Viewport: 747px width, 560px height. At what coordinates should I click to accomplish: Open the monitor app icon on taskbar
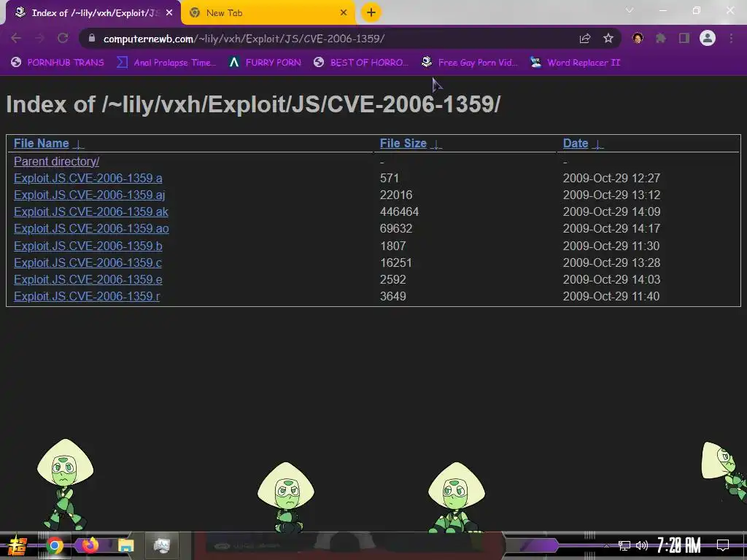[x=162, y=545]
